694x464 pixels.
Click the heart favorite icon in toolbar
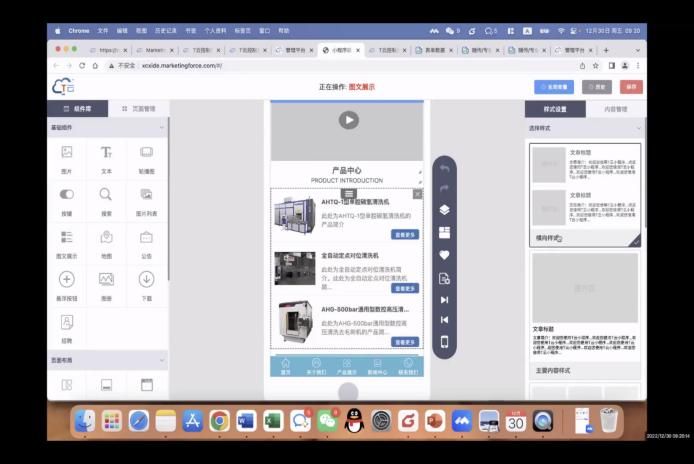coord(445,255)
